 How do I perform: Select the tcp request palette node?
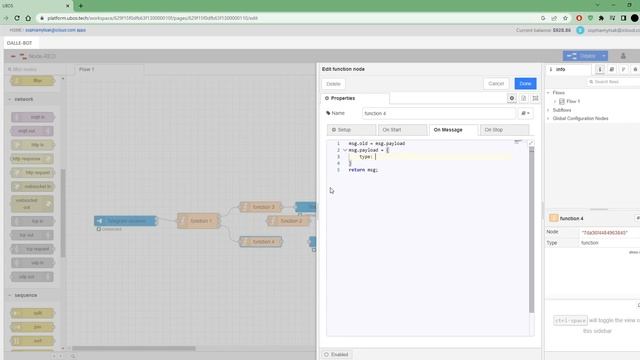point(33,249)
